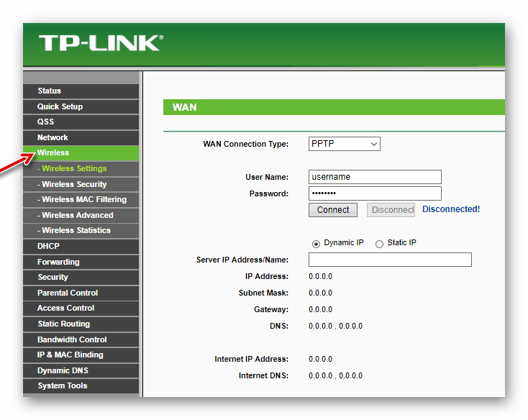Select the Static IP radio button
Screen dimensions: 528x420
point(380,244)
